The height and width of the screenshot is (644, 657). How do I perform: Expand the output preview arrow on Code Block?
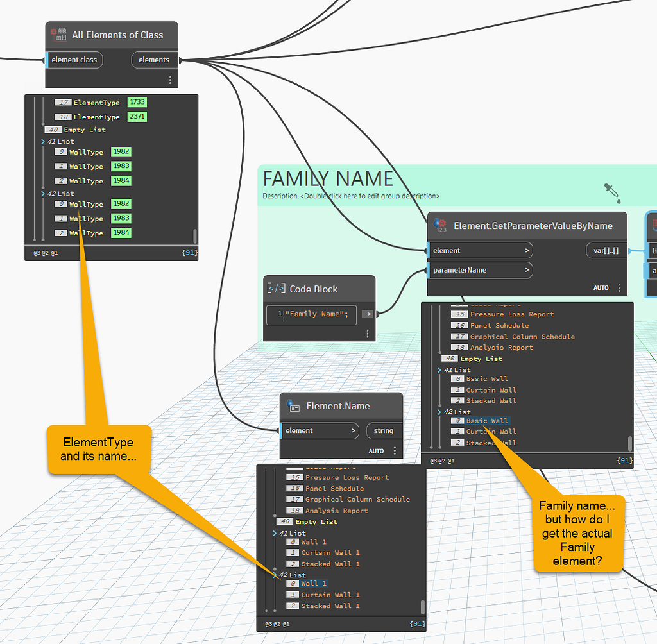(367, 314)
